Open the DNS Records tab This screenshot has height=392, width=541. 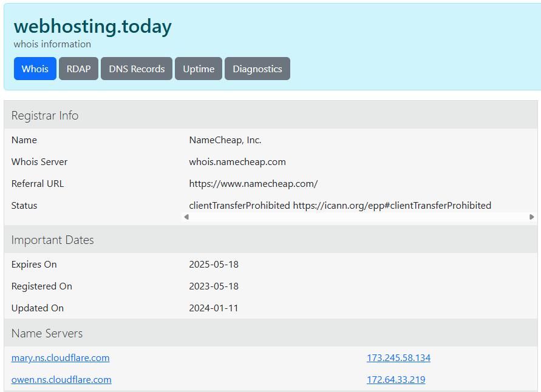137,69
